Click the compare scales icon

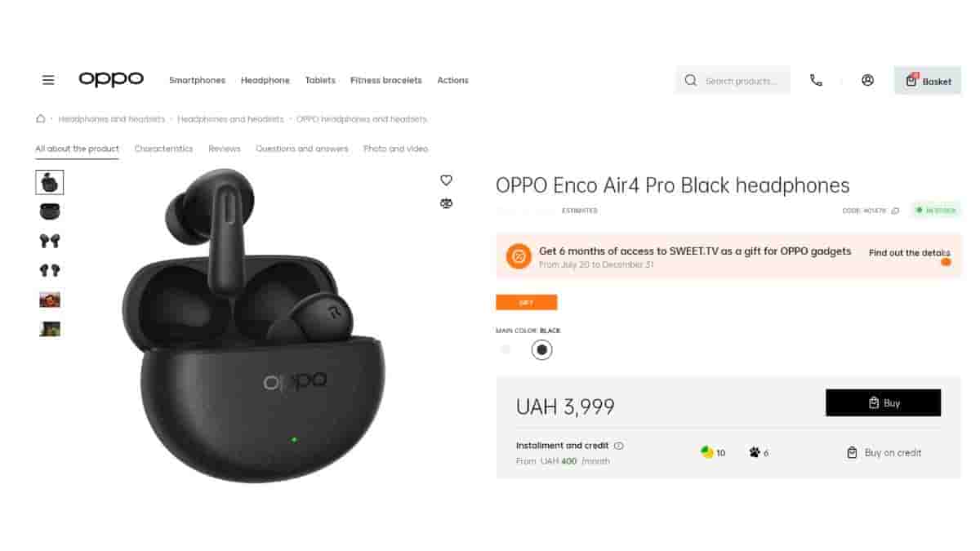(x=446, y=203)
